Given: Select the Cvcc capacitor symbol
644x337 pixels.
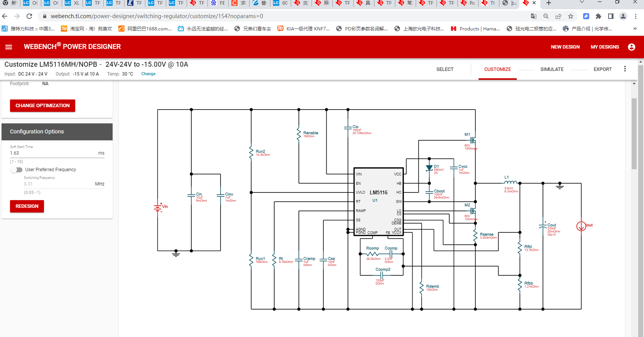Looking at the screenshot, I should (x=454, y=168).
